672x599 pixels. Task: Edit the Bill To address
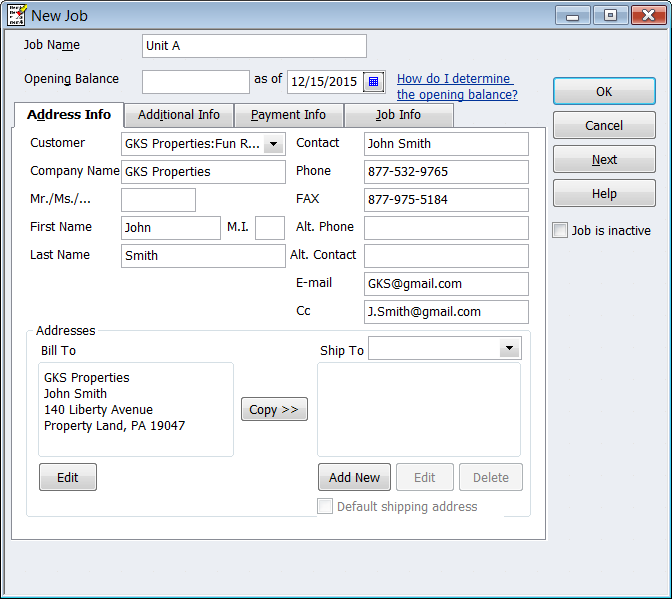(x=68, y=478)
